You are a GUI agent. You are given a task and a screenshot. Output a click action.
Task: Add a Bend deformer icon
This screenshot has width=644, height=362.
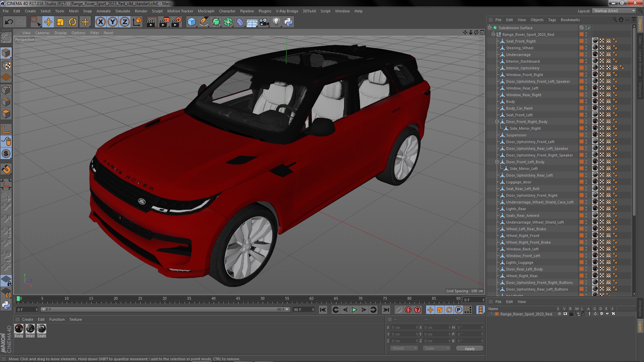240,22
